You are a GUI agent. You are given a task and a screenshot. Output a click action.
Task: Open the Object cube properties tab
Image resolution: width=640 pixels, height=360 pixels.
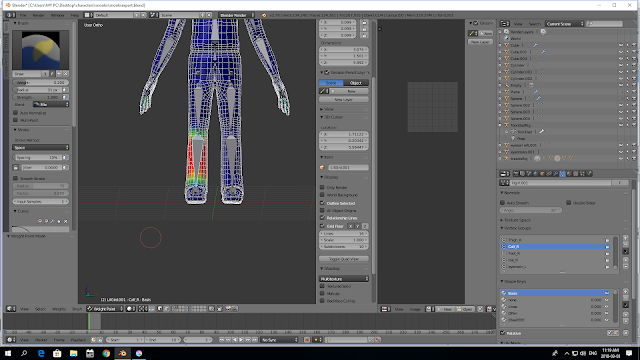click(x=542, y=174)
